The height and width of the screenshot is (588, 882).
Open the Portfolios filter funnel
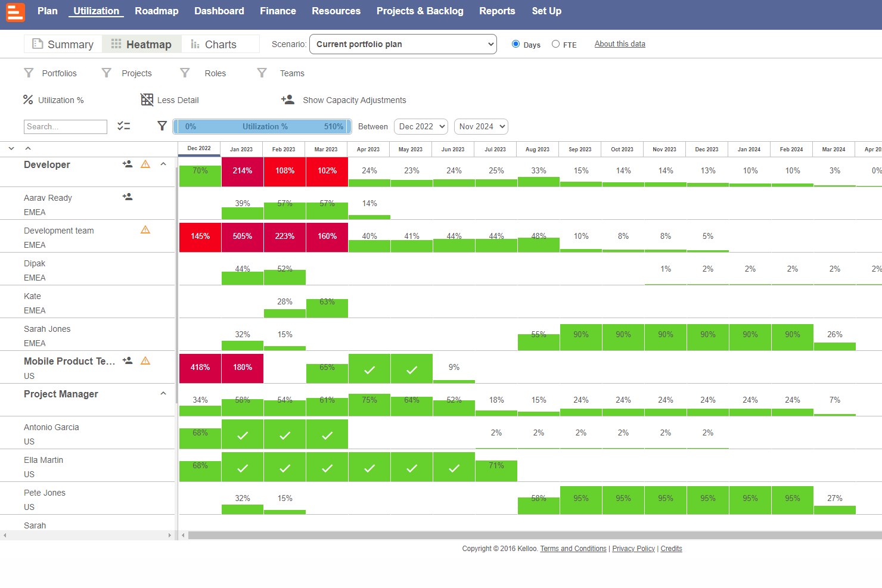click(29, 73)
